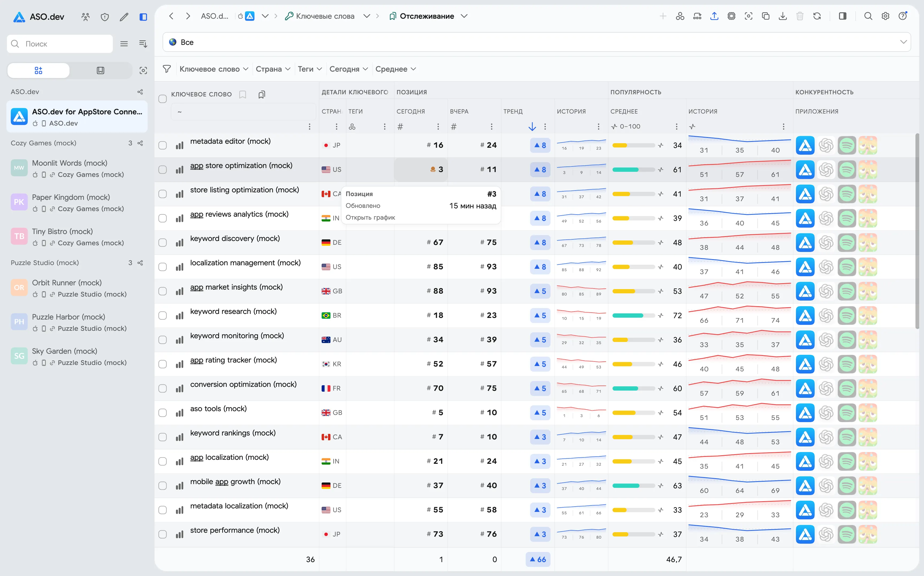Tick checkbox for keyword discovery (mock) row
This screenshot has height=576, width=924.
pyautogui.click(x=163, y=242)
